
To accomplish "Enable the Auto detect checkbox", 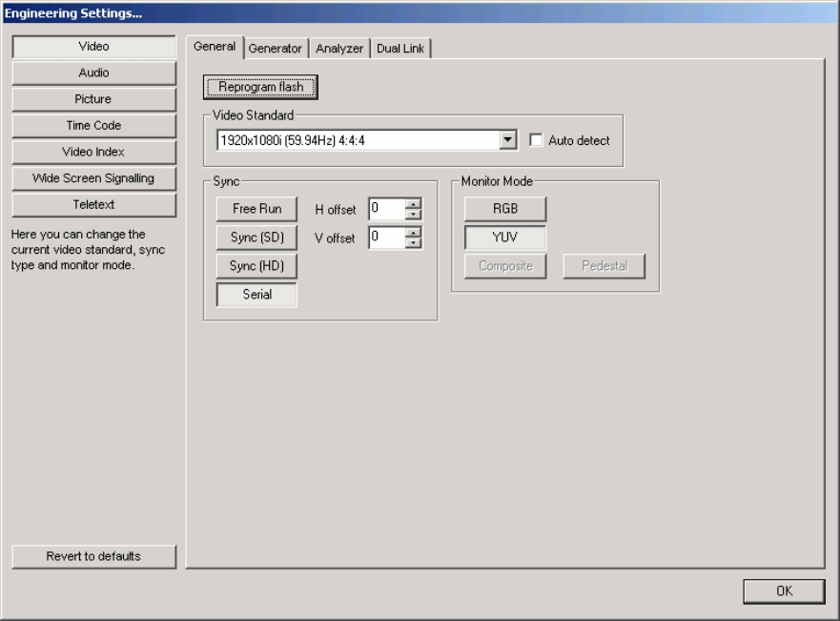I will click(536, 140).
